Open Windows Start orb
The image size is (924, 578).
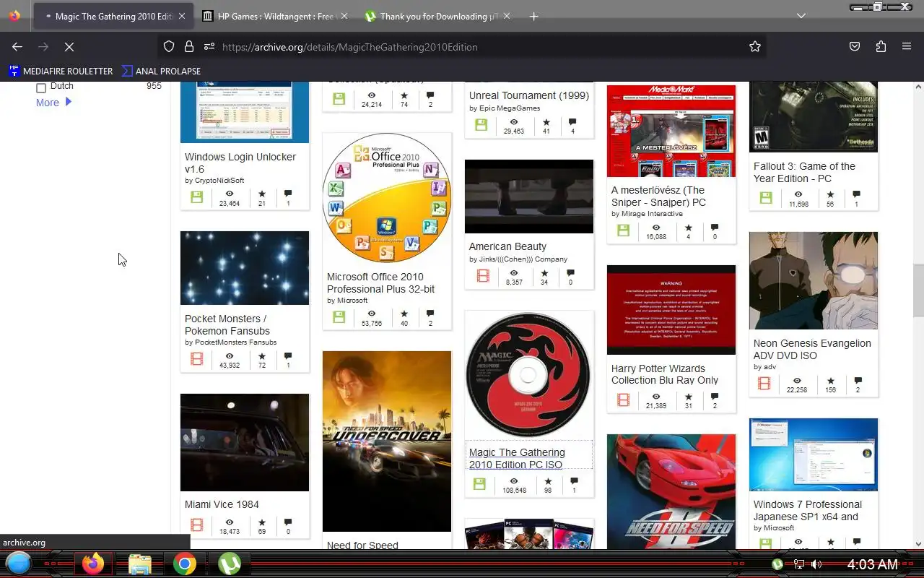(19, 563)
